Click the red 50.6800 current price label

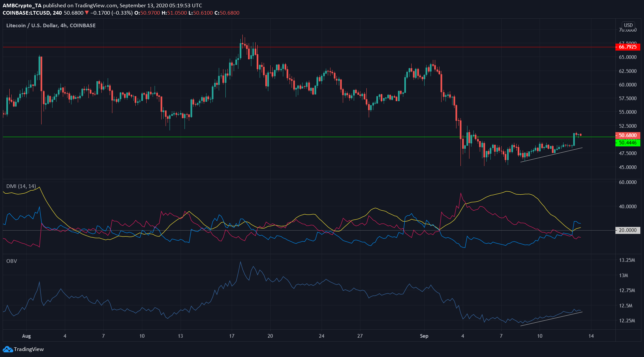point(628,135)
